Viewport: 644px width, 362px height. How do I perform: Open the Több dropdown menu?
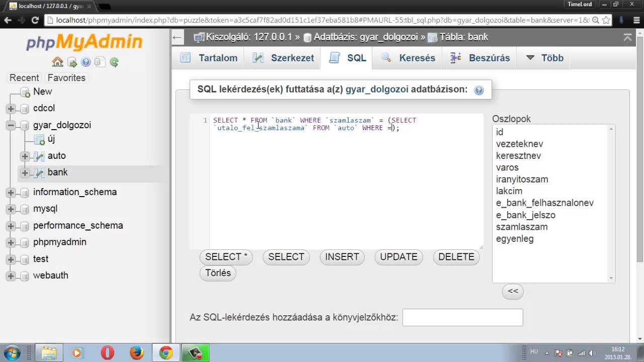click(544, 58)
